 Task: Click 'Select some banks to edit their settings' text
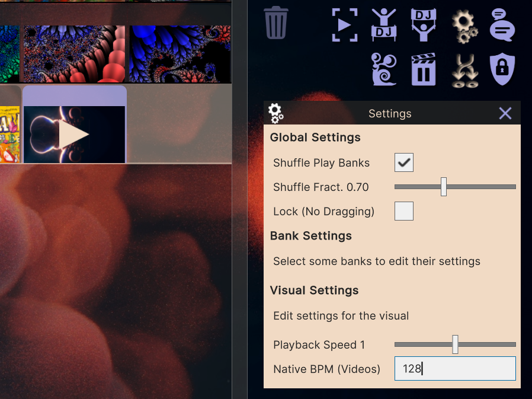[377, 261]
